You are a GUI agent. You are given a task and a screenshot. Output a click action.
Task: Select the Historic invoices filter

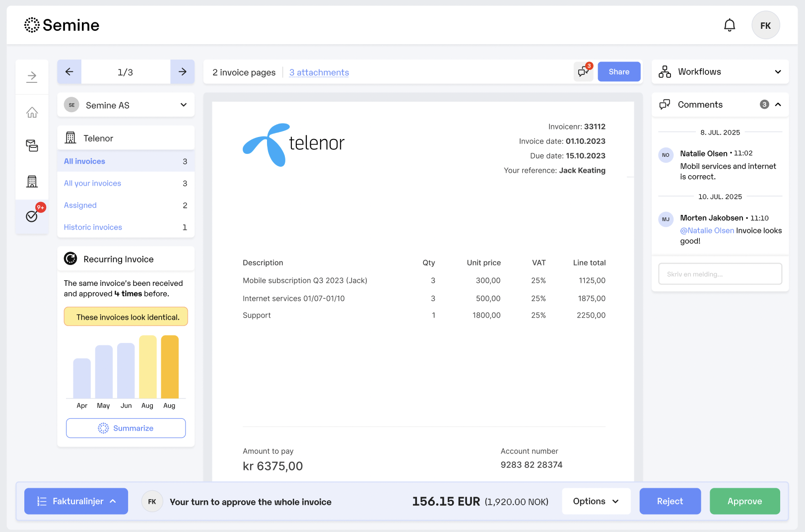pos(126,227)
